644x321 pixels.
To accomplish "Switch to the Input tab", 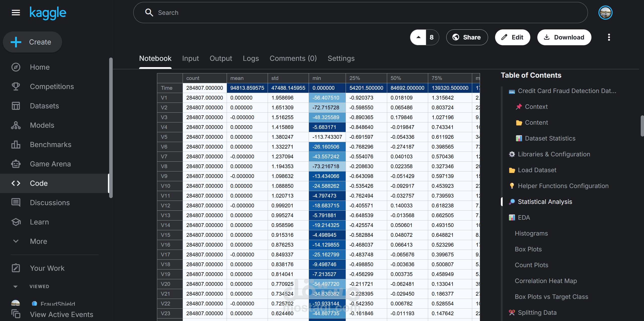I will 190,58.
